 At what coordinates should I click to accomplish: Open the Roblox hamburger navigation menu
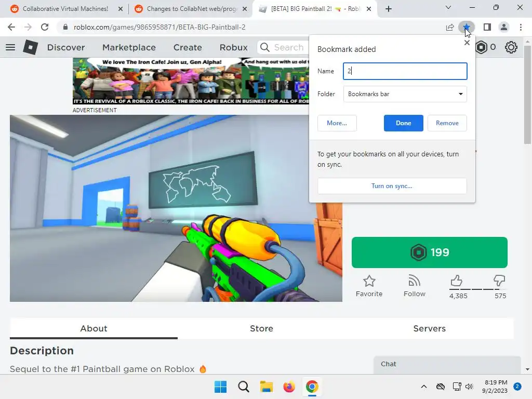[x=10, y=47]
